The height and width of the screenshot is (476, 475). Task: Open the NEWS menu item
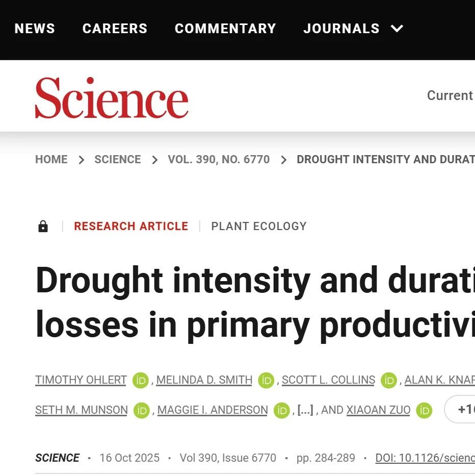click(x=35, y=29)
